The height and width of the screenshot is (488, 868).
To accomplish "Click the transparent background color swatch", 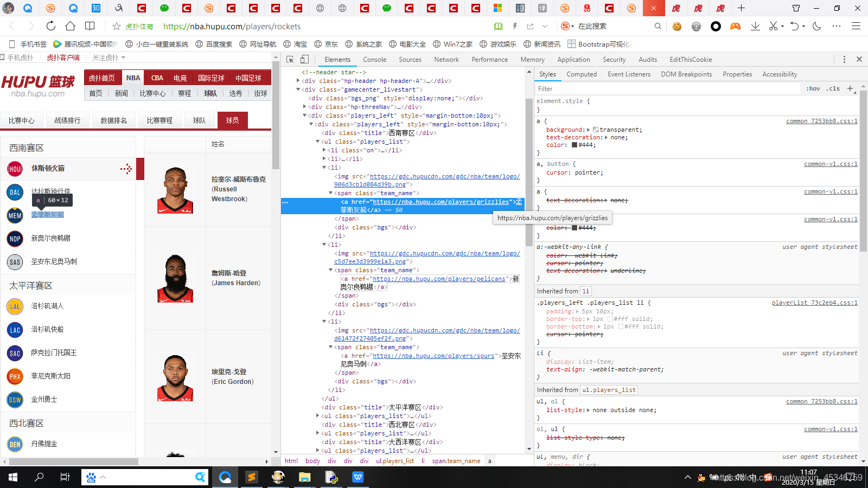I will [596, 130].
